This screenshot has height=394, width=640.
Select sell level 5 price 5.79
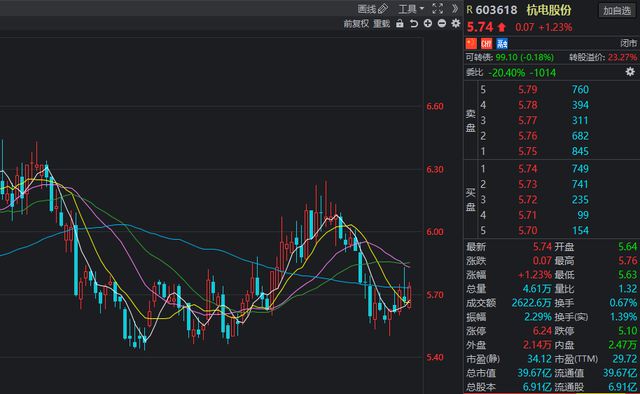(x=527, y=90)
